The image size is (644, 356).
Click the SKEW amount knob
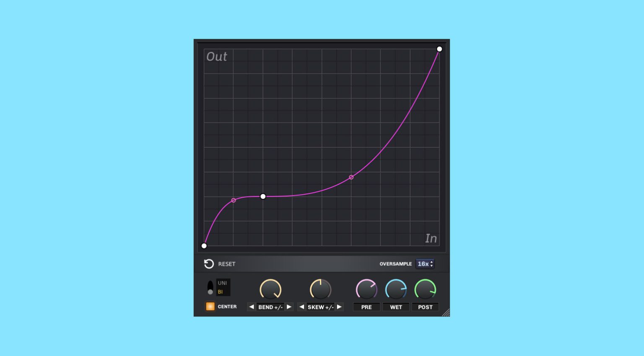point(320,289)
